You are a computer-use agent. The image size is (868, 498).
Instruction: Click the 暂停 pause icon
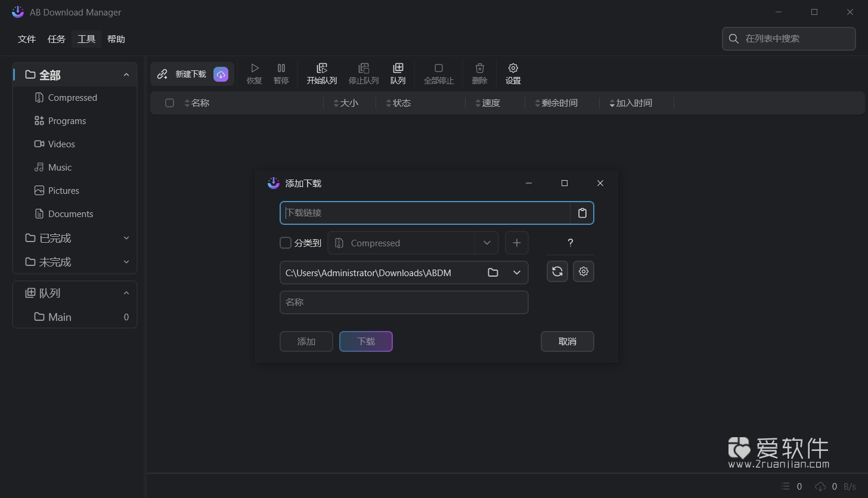click(x=281, y=68)
